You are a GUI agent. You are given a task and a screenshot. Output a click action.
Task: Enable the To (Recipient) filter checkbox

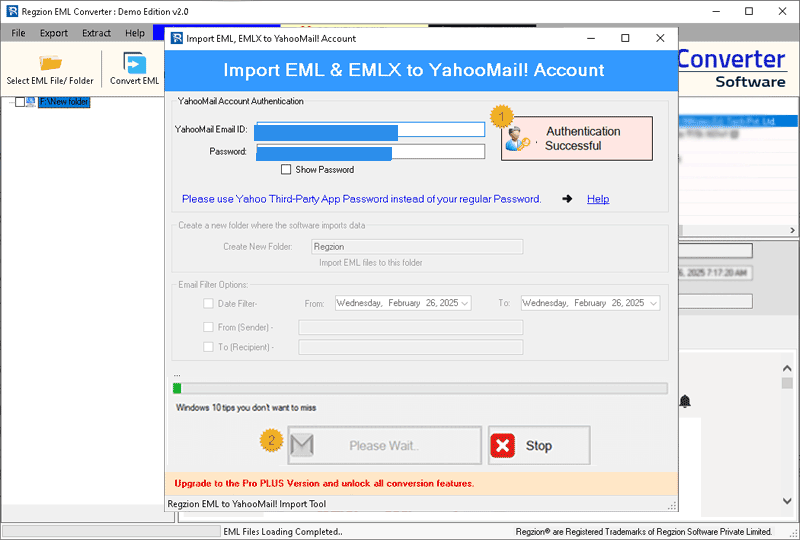point(208,347)
